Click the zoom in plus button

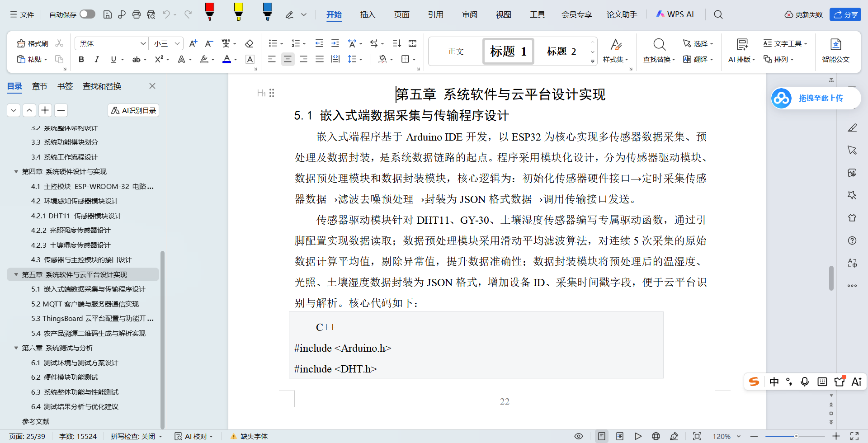pyautogui.click(x=836, y=436)
